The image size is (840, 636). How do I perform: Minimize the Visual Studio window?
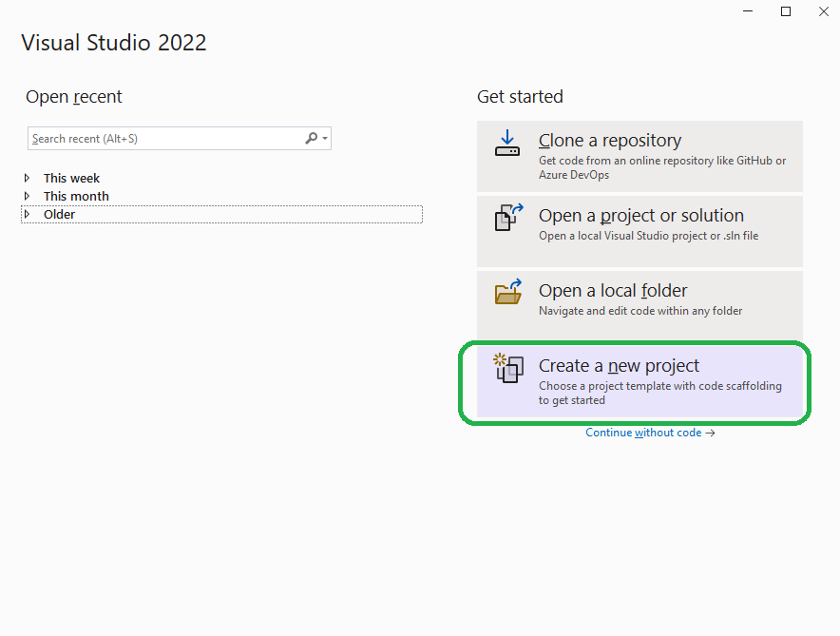tap(747, 10)
